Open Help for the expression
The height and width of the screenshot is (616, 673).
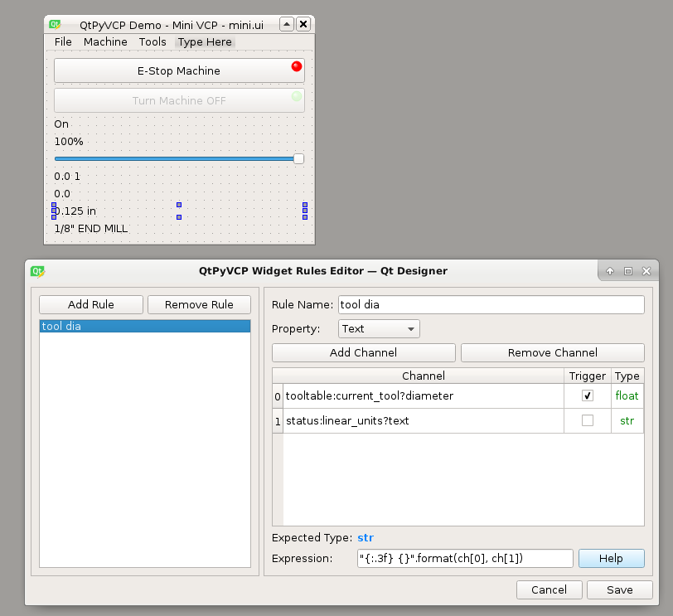611,558
